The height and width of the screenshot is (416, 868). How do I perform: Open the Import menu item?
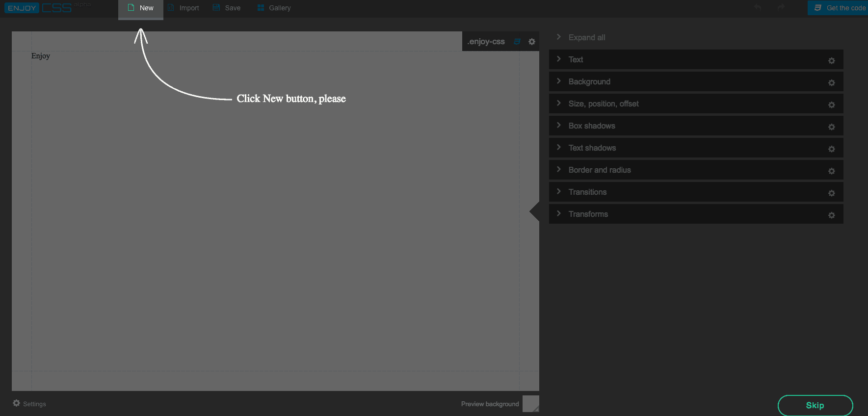click(184, 8)
